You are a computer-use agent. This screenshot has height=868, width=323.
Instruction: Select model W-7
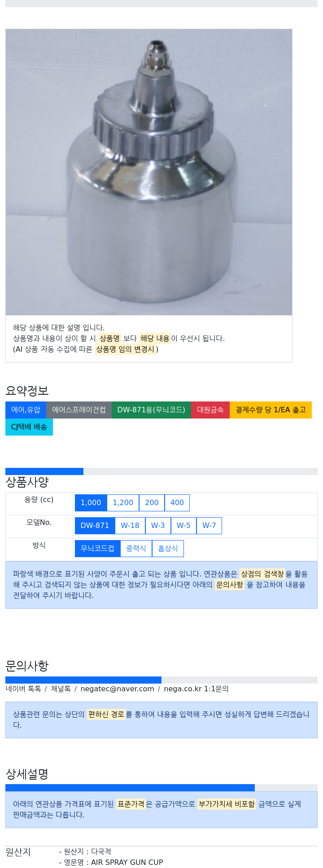209,525
